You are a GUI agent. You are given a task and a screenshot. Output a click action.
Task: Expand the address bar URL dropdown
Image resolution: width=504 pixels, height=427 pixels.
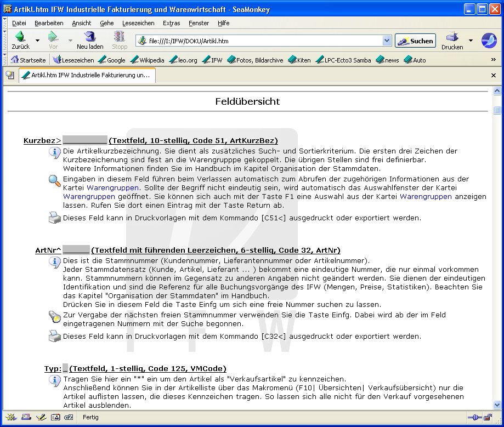coord(387,41)
